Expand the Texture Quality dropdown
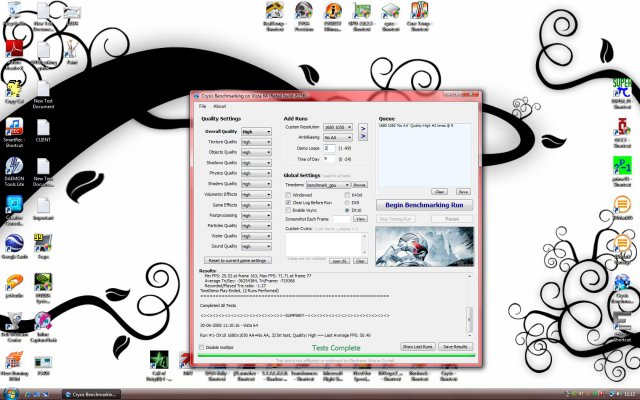This screenshot has width=640, height=400. point(256,142)
